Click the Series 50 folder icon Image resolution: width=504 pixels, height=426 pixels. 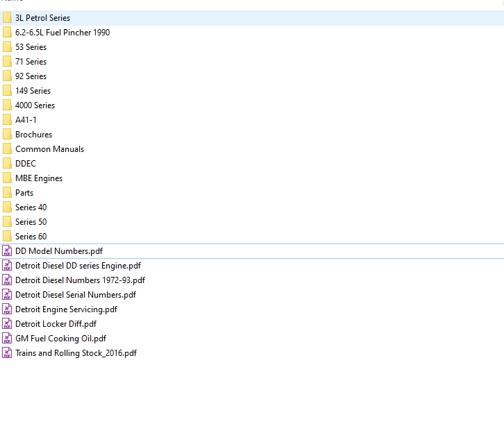7,222
